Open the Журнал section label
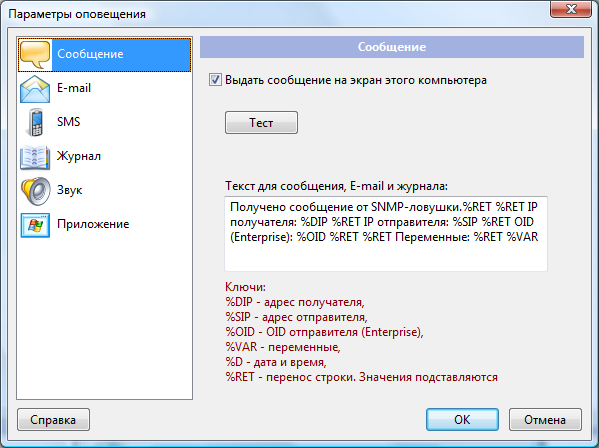599x448 pixels. pyautogui.click(x=79, y=156)
